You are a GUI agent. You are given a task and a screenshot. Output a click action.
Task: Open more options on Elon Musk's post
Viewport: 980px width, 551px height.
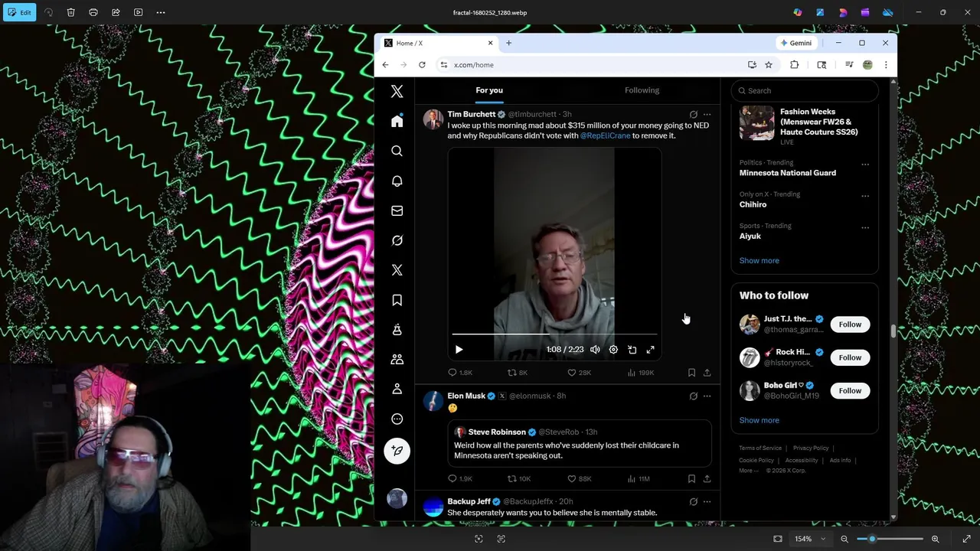tap(707, 396)
